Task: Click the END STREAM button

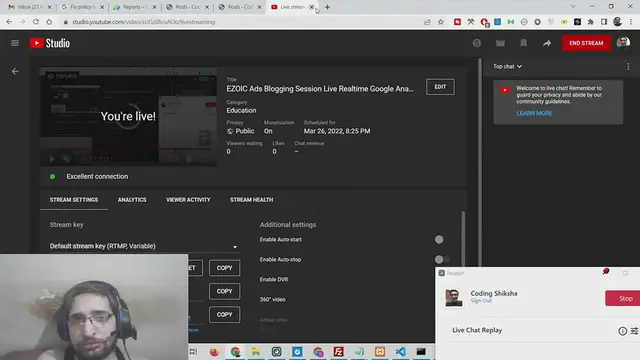Action: (x=586, y=43)
